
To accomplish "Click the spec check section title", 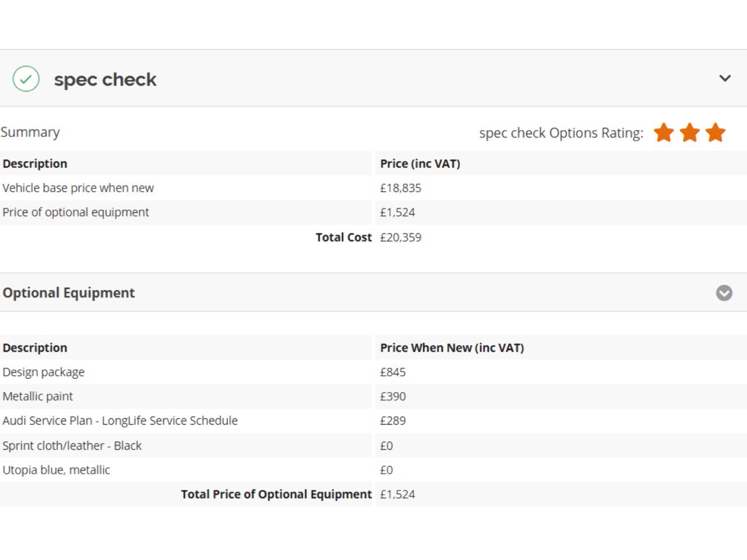I will 105,79.
